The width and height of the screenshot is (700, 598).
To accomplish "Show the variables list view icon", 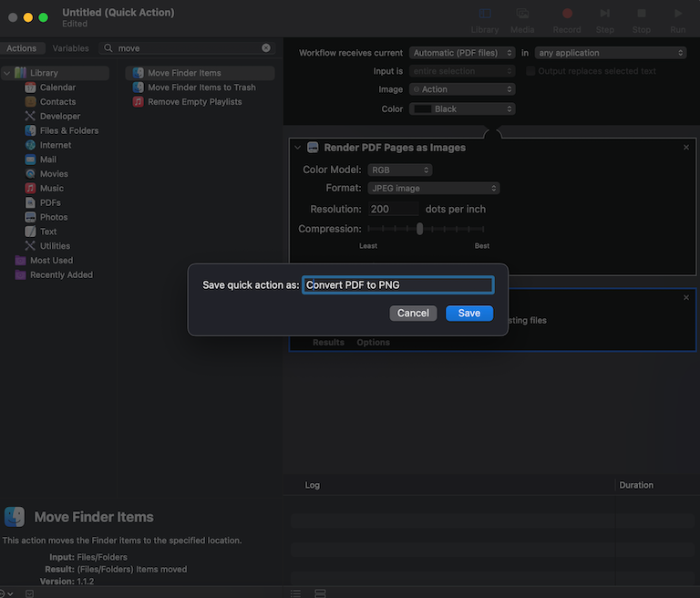I will [x=320, y=593].
